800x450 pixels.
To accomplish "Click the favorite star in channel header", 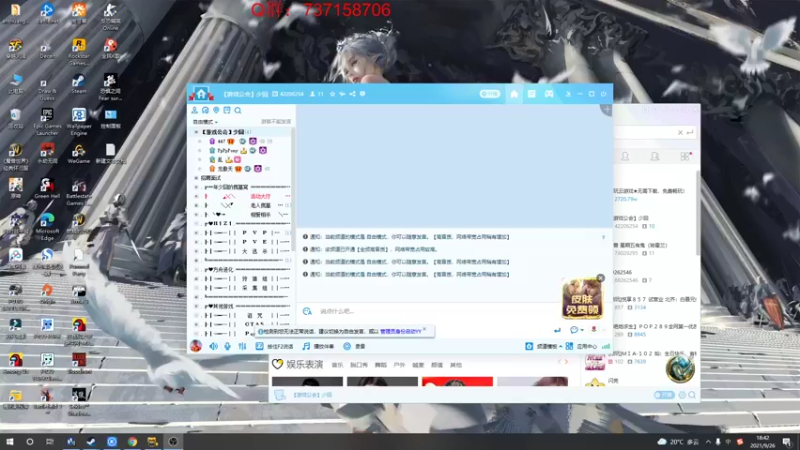I will pos(333,94).
